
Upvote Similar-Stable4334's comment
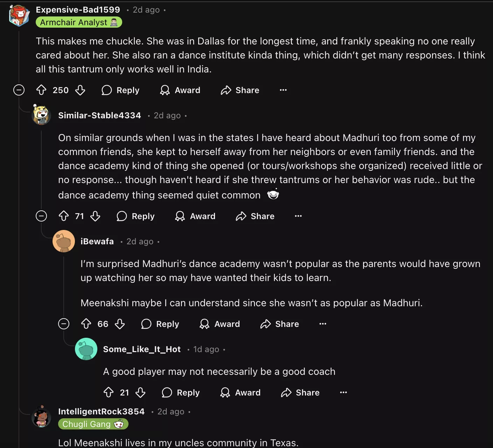coord(64,216)
